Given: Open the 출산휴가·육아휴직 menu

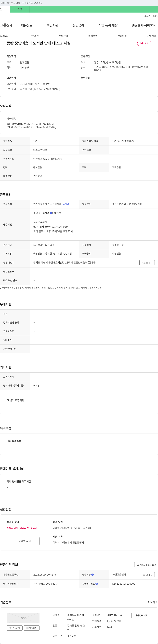Looking at the screenshot, I should [144, 25].
